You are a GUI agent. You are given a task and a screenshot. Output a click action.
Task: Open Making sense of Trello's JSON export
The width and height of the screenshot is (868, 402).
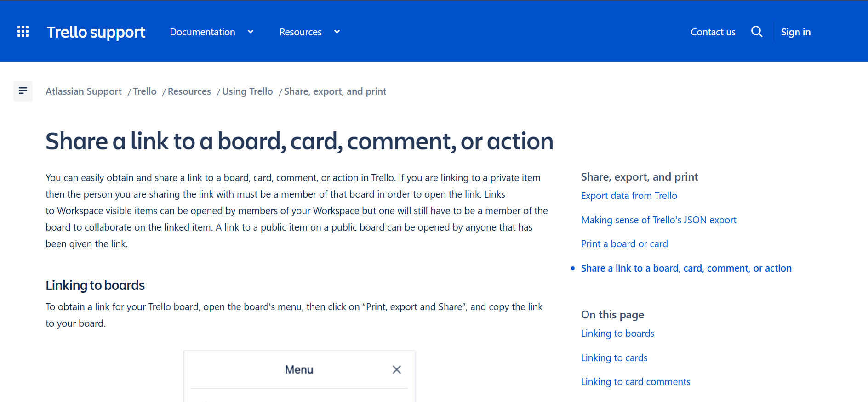[x=659, y=220]
